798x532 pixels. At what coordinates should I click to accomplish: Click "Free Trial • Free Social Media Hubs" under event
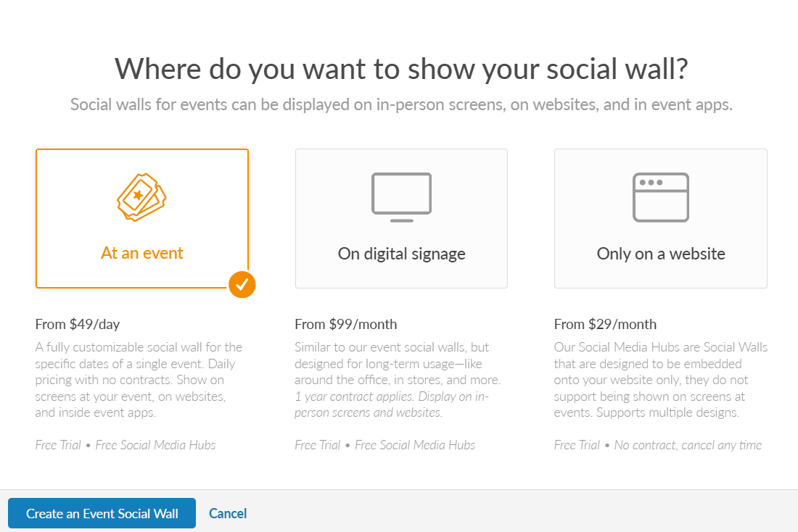(126, 445)
